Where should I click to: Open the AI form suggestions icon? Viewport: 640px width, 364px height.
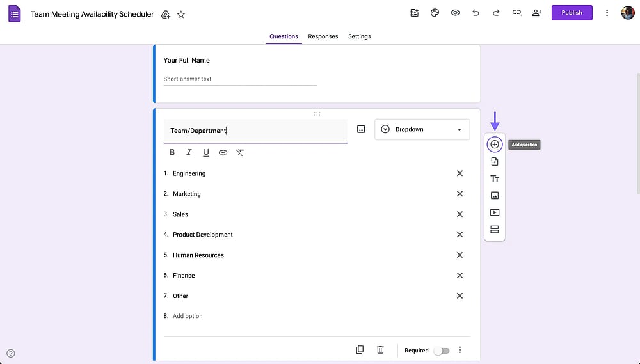click(x=414, y=13)
